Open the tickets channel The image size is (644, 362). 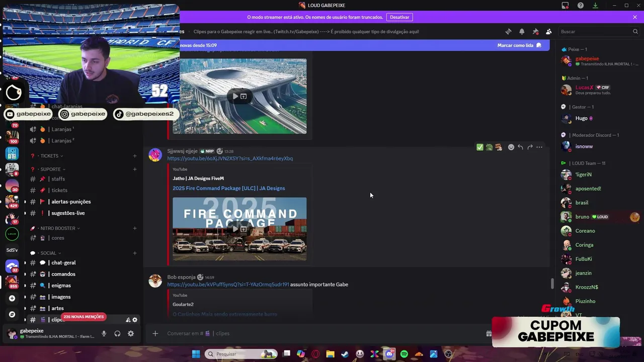point(84,190)
